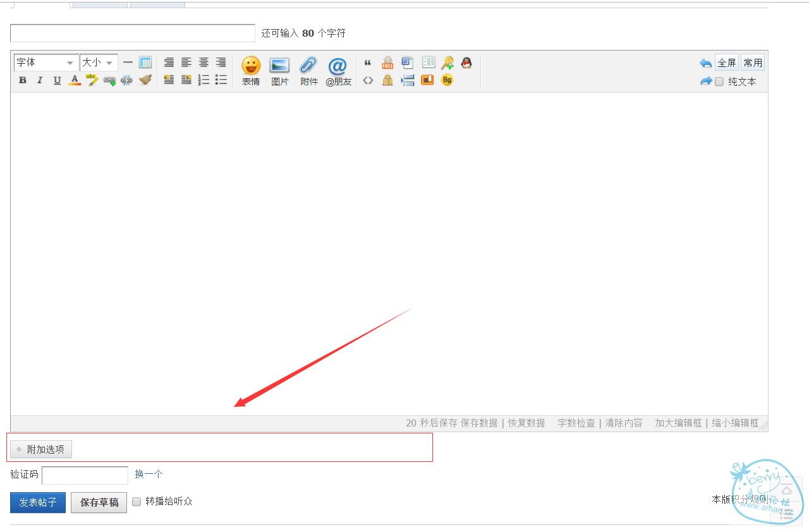Viewport: 809px width, 532px height.
Task: Open the 字体 font dropdown
Action: point(46,63)
